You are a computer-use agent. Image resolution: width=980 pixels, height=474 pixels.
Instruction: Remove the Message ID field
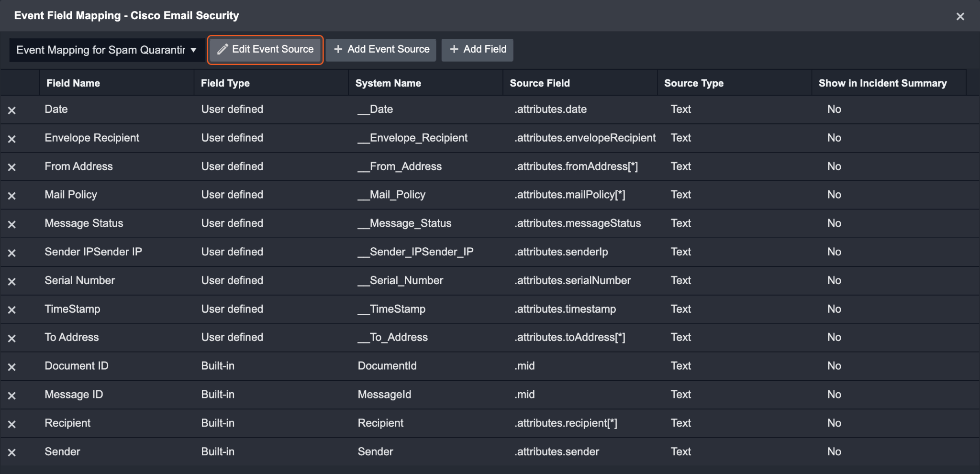click(x=12, y=396)
